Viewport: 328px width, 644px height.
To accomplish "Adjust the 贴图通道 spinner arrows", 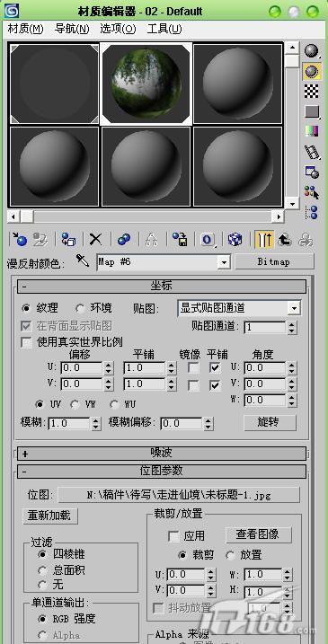I will pyautogui.click(x=291, y=327).
